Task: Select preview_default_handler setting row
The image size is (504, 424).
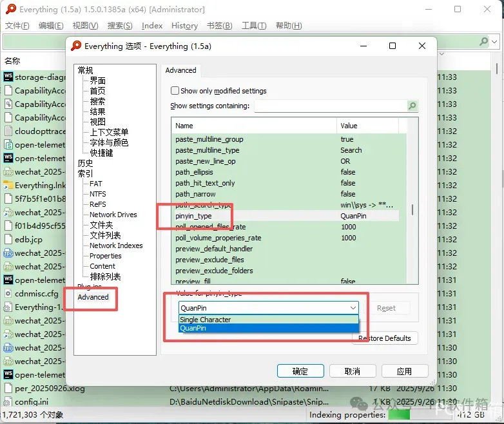Action: click(286, 249)
